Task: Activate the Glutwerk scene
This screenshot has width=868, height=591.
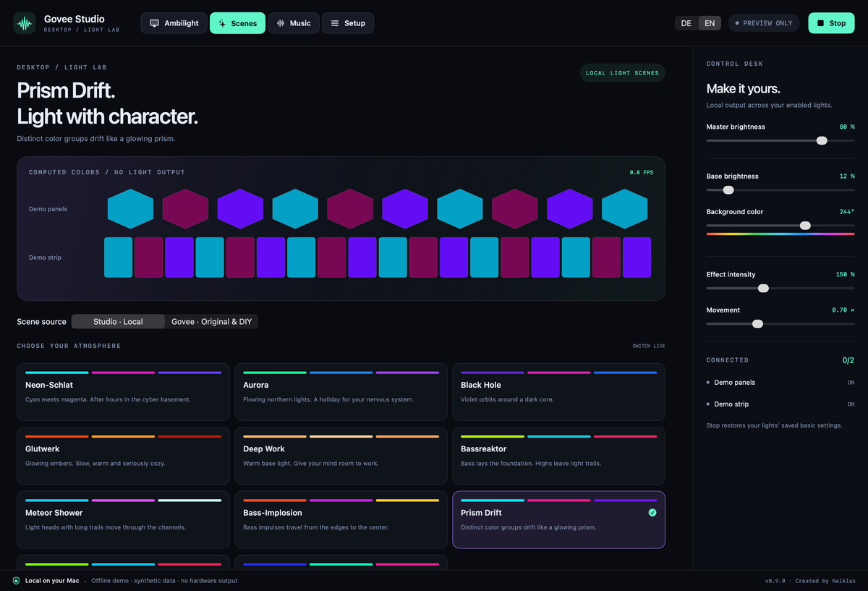Action: click(x=123, y=456)
